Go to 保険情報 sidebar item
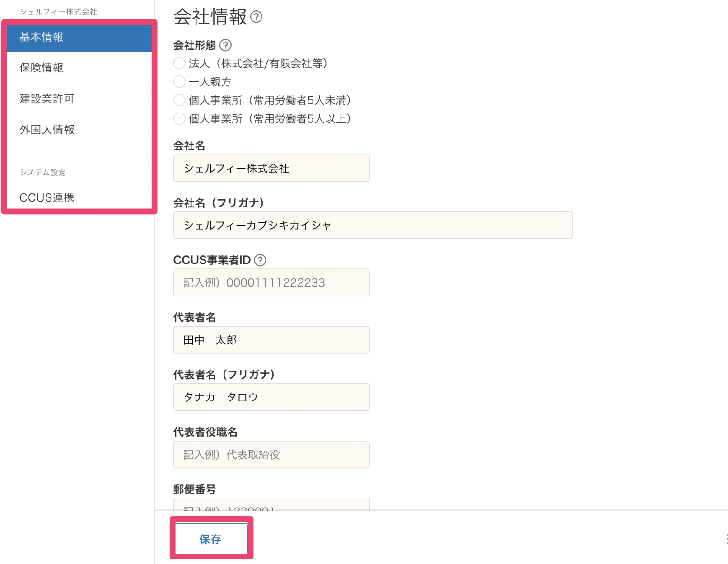 (x=79, y=68)
